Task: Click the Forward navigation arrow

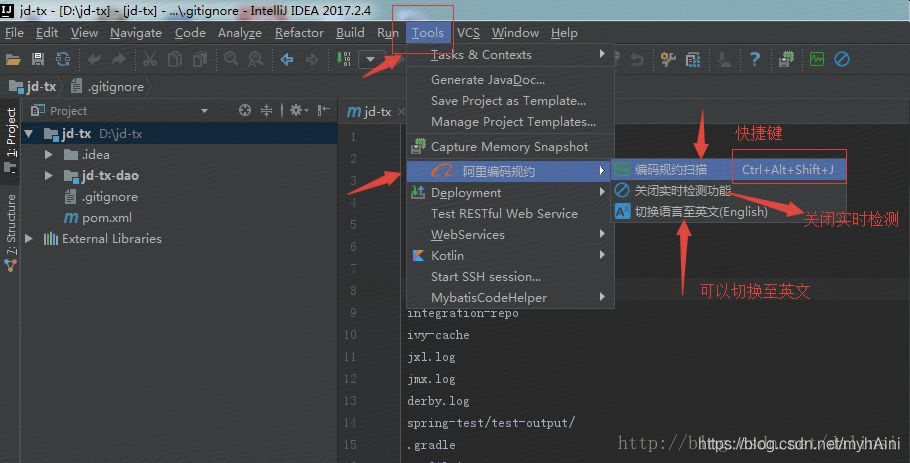Action: (312, 59)
